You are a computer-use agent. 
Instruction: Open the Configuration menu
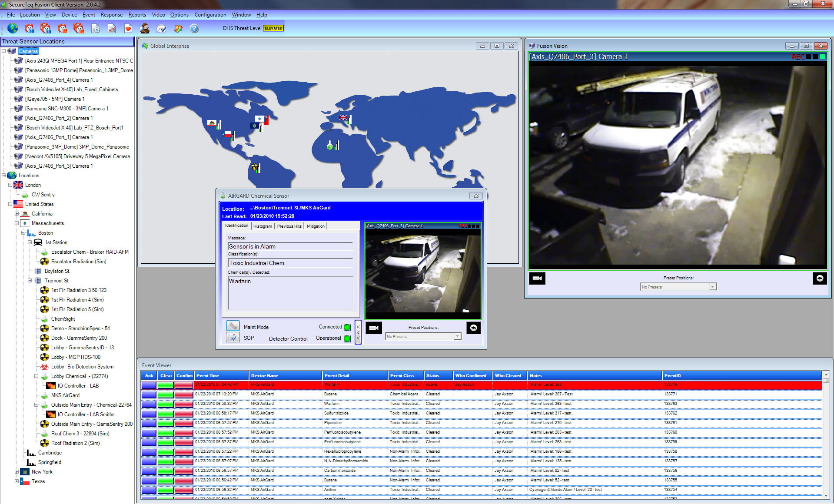pyautogui.click(x=210, y=15)
